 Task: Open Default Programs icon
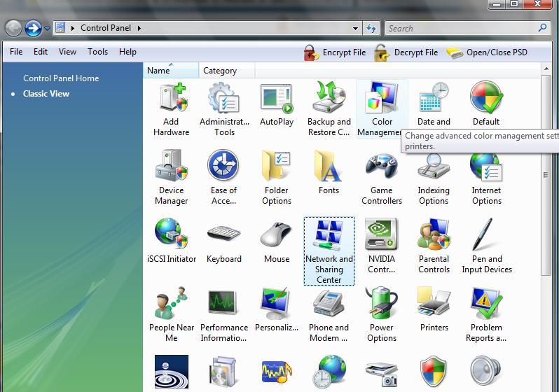click(486, 104)
